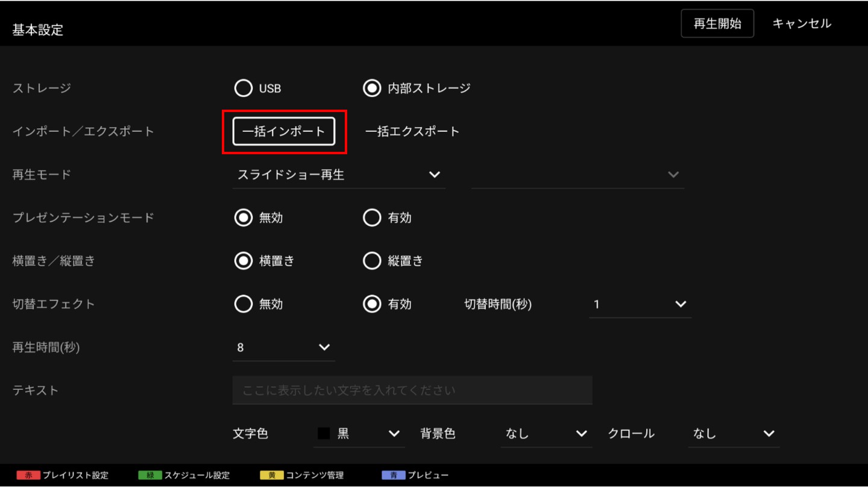The image size is (868, 488).
Task: Click 一括エクスポート to export all
Action: [x=412, y=131]
